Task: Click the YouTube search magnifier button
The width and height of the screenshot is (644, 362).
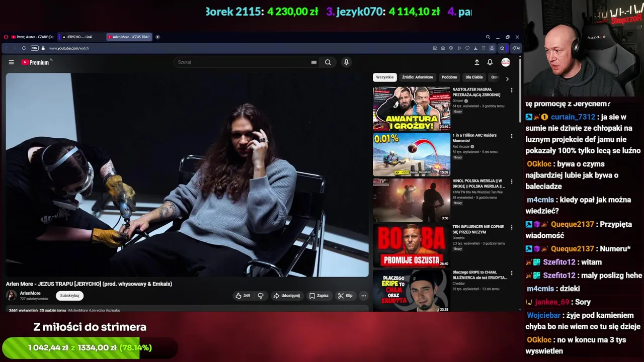Action: point(328,62)
